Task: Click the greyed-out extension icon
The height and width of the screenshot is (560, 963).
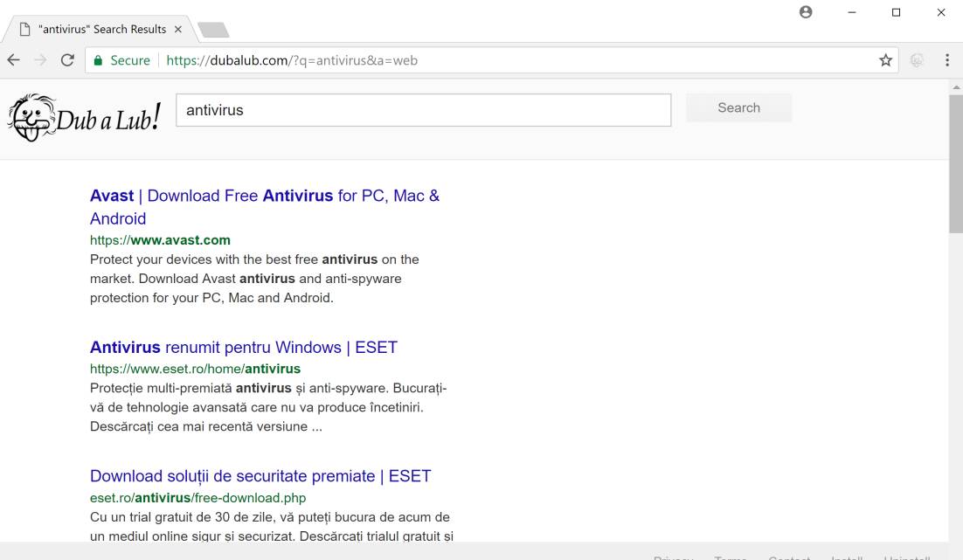Action: pyautogui.click(x=918, y=60)
